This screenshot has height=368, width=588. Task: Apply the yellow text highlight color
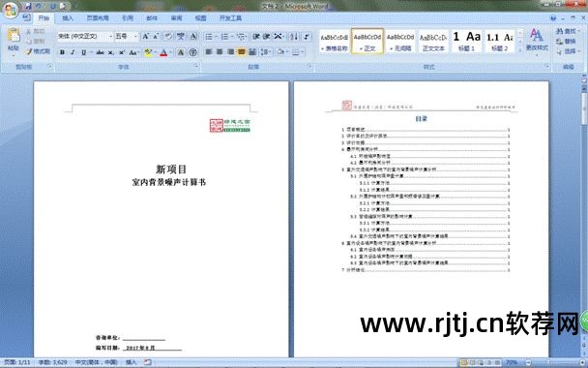coord(149,52)
